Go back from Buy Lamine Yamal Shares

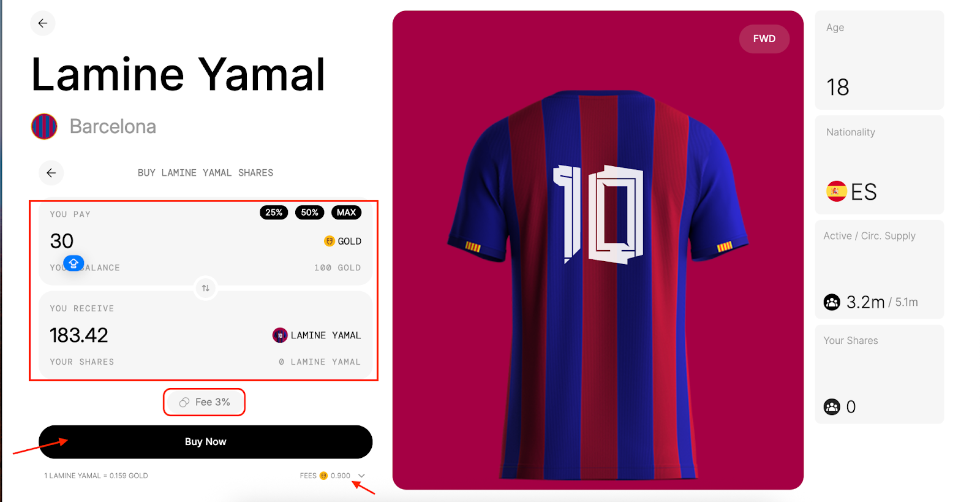51,173
